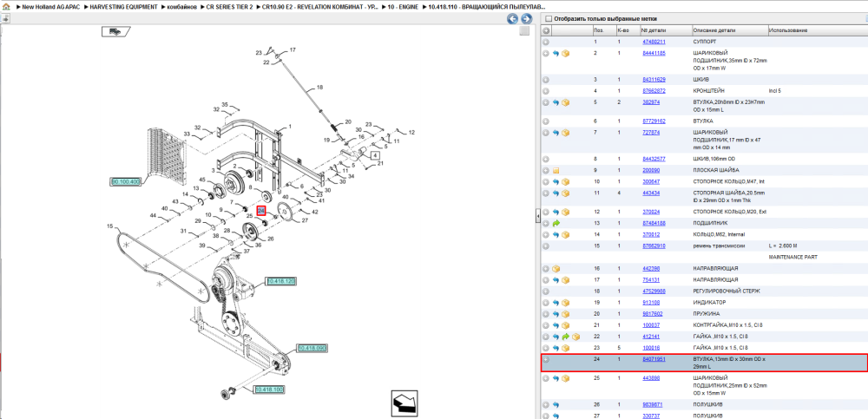Click blue arrow icon for part 443898
868x419 pixels.
556,378
